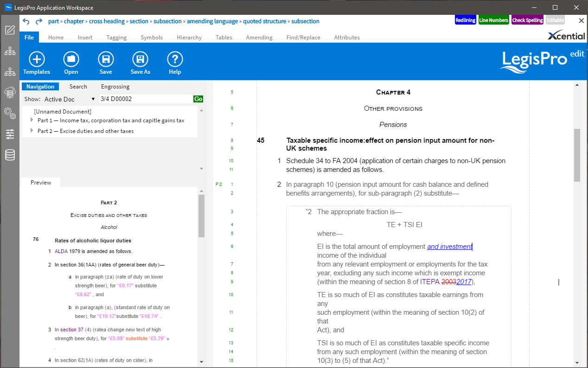The height and width of the screenshot is (368, 588).
Task: Select the File ribbon tab
Action: pos(29,38)
